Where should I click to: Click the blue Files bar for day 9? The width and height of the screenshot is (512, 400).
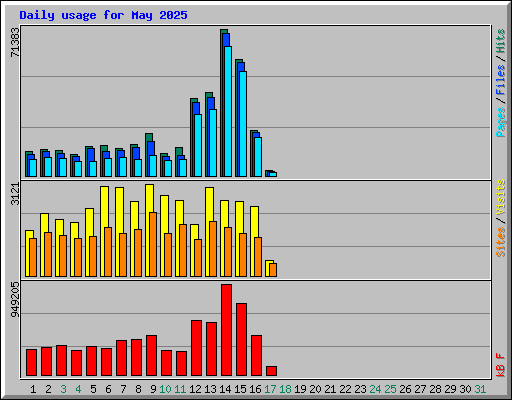pyautogui.click(x=151, y=148)
